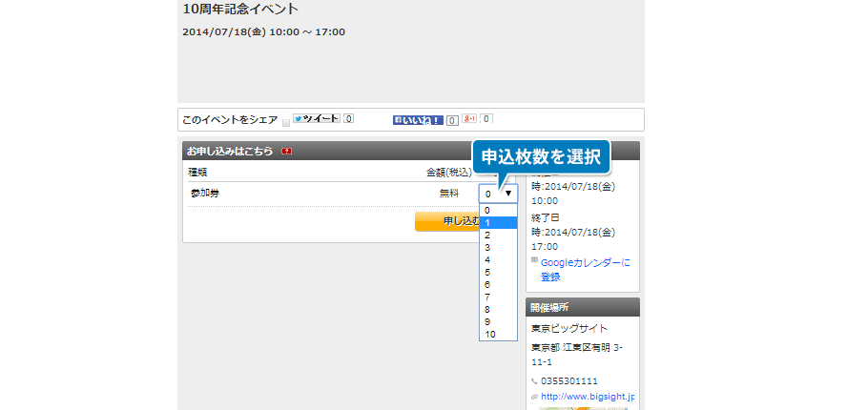Click the Facebook いいね！ like button
Image resolution: width=868 pixels, height=410 pixels.
tap(418, 120)
